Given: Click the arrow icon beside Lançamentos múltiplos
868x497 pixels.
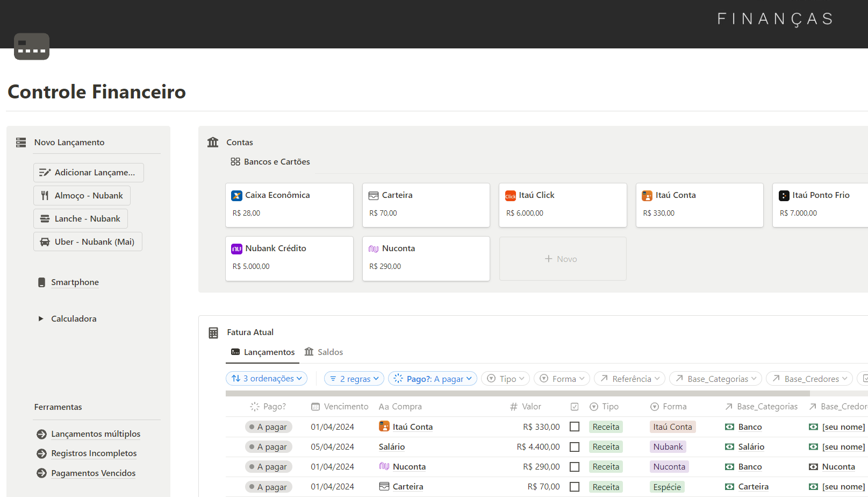Looking at the screenshot, I should pos(41,434).
